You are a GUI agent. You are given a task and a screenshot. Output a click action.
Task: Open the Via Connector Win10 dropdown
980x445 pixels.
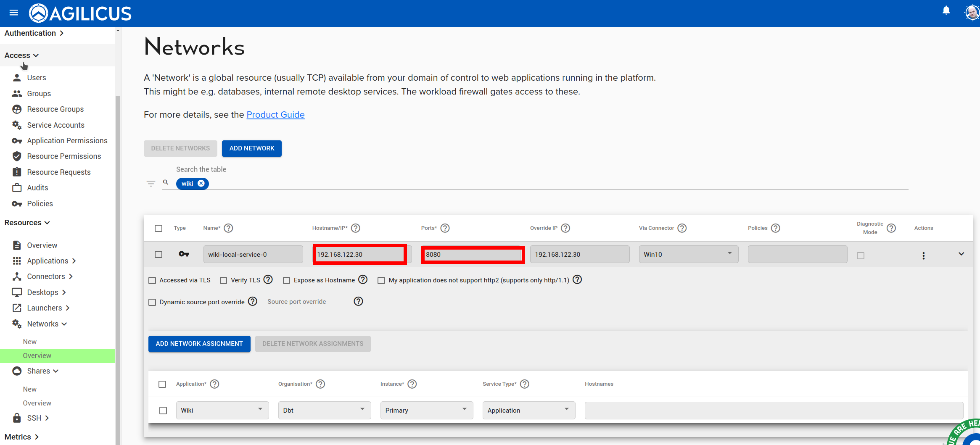[x=688, y=255]
